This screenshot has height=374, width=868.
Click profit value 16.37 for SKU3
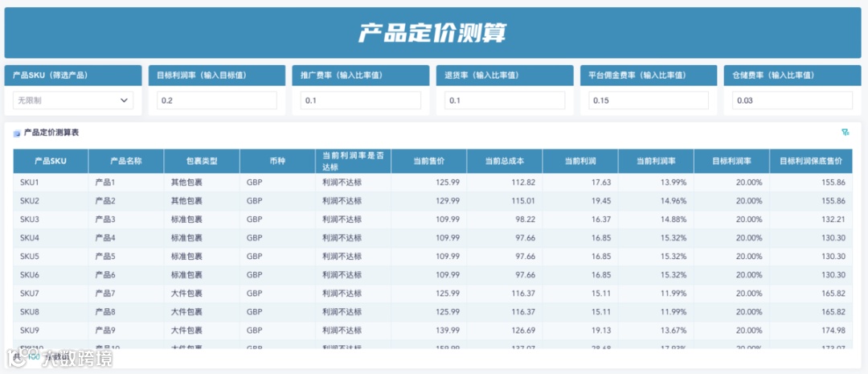tap(602, 220)
